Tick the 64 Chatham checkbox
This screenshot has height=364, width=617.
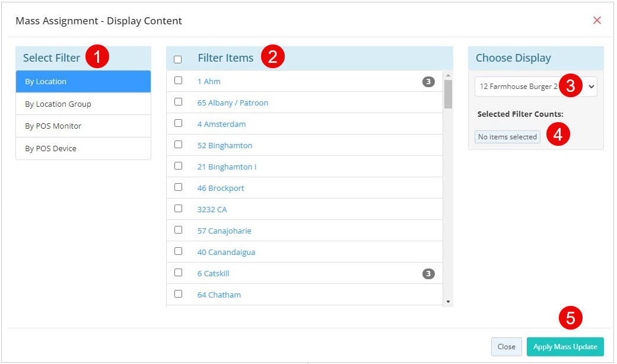[178, 293]
